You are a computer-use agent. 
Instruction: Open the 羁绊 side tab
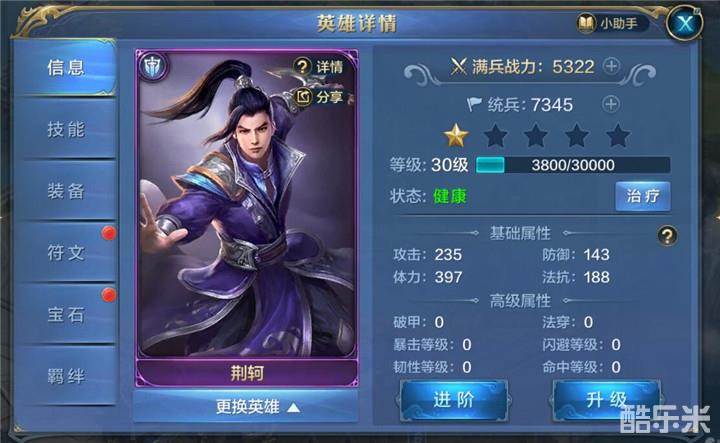pyautogui.click(x=65, y=376)
